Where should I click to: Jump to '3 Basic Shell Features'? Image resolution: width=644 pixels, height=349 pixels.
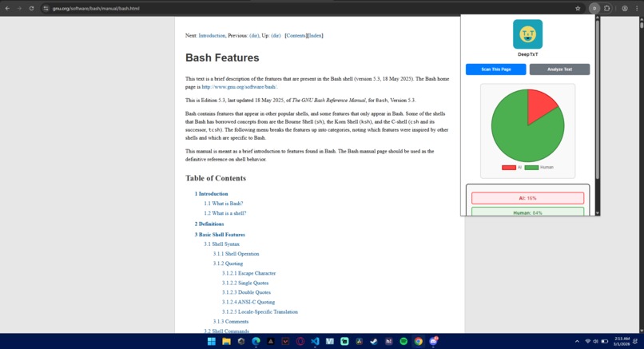[220, 235]
